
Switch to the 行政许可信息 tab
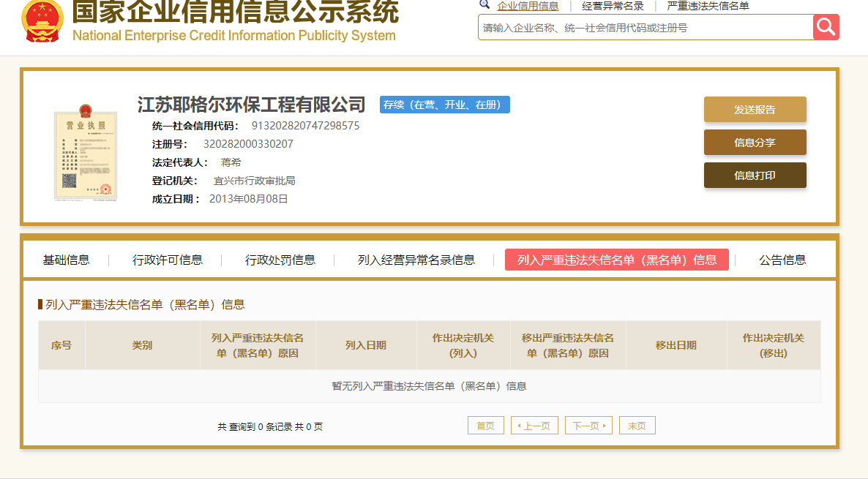(x=167, y=260)
